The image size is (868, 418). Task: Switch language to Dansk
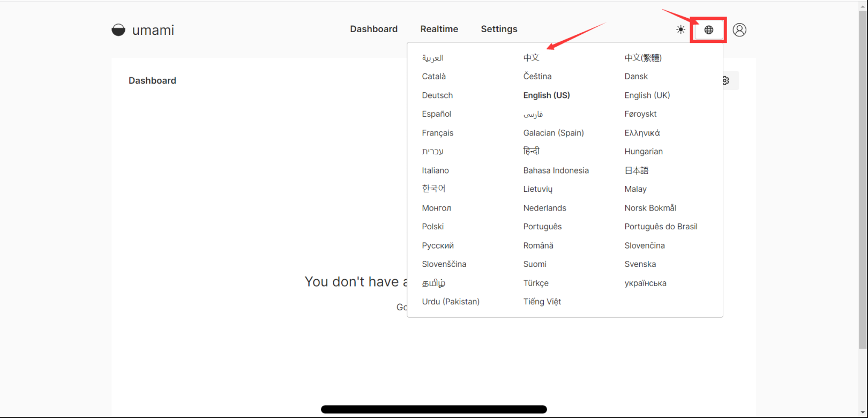[636, 77]
